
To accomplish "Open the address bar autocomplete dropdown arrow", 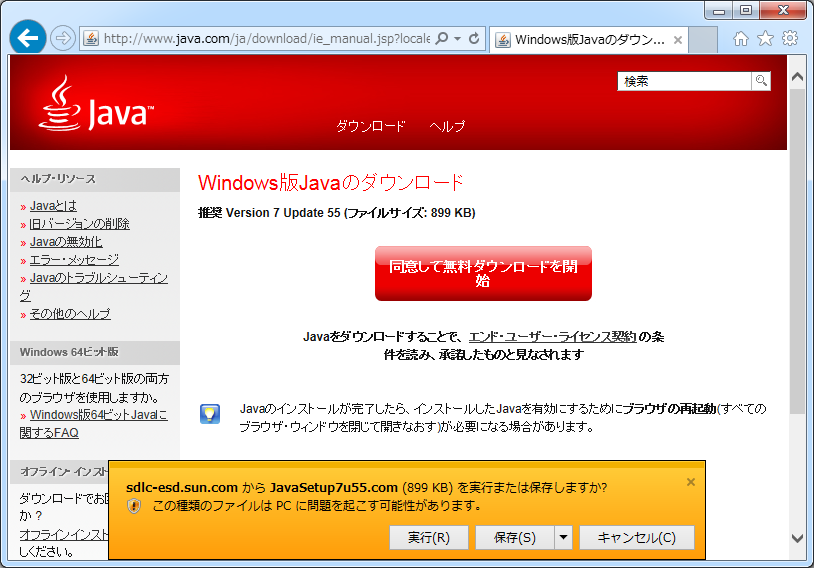I will coord(457,39).
